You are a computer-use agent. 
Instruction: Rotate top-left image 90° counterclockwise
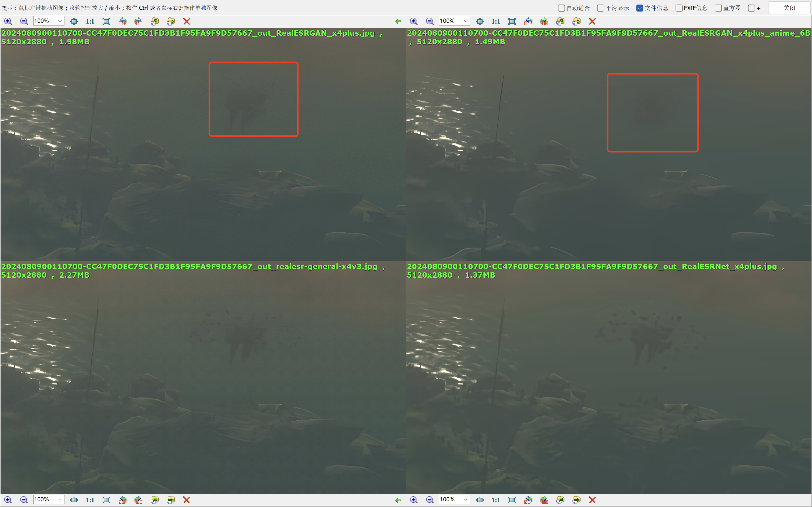pyautogui.click(x=122, y=21)
